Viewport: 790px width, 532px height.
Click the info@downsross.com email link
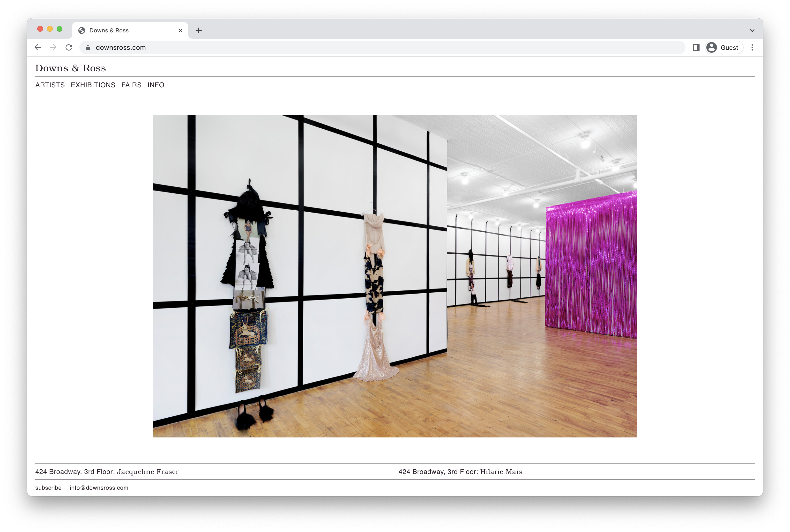click(x=99, y=488)
